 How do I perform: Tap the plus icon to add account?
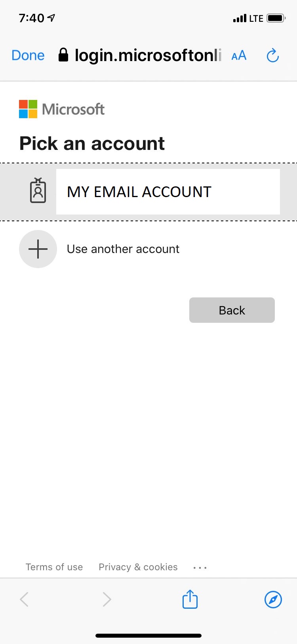(x=38, y=249)
